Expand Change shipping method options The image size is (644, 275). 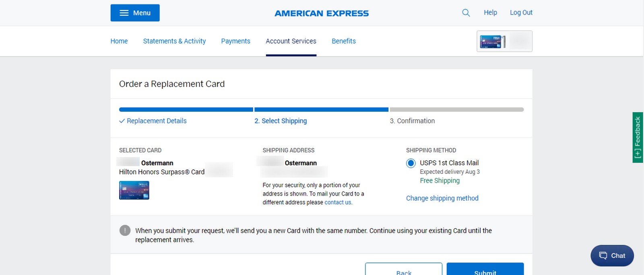[x=442, y=198]
